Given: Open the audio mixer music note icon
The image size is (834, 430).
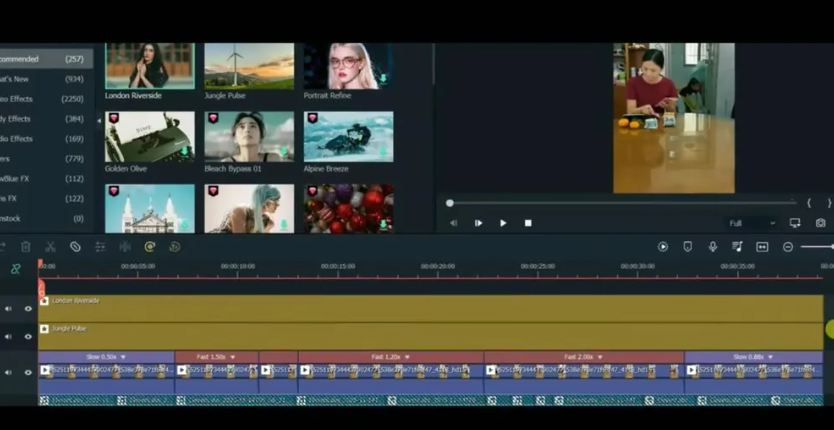Looking at the screenshot, I should [x=737, y=247].
